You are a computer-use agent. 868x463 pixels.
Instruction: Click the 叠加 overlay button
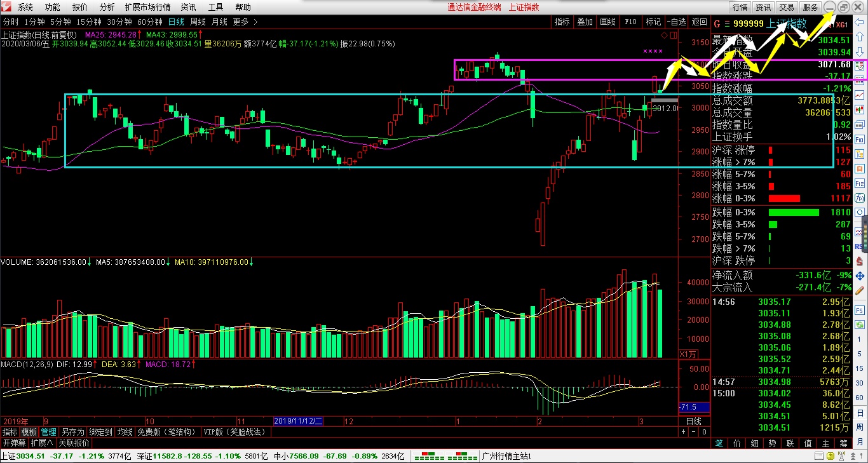pos(585,22)
